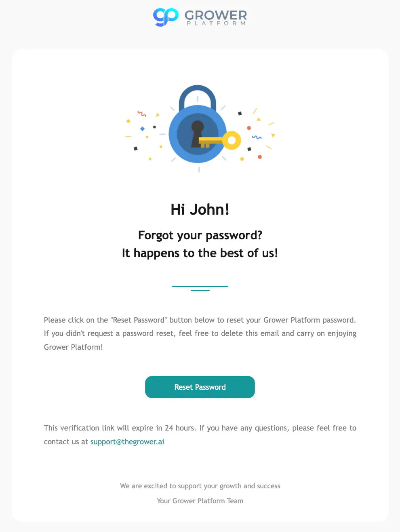
Task: Click the "Your Grower Platform Team" signature
Action: coord(200,501)
